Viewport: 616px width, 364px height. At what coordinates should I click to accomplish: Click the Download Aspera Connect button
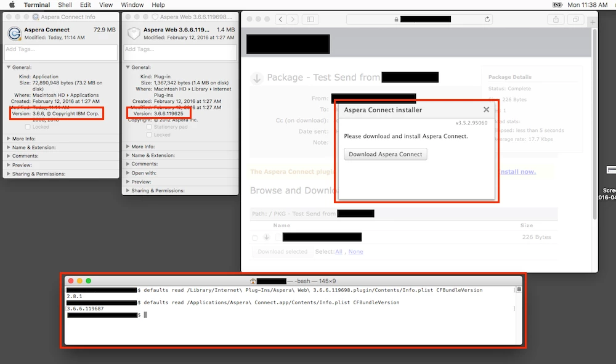[386, 154]
